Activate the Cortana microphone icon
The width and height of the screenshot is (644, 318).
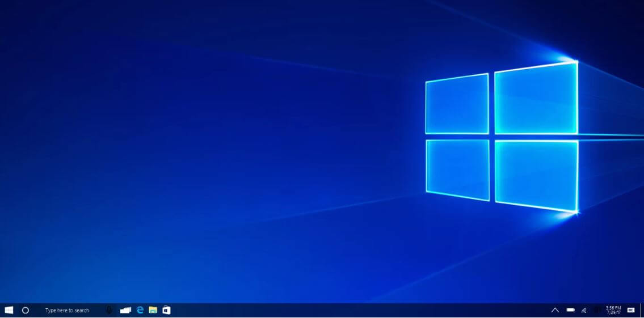coord(109,310)
